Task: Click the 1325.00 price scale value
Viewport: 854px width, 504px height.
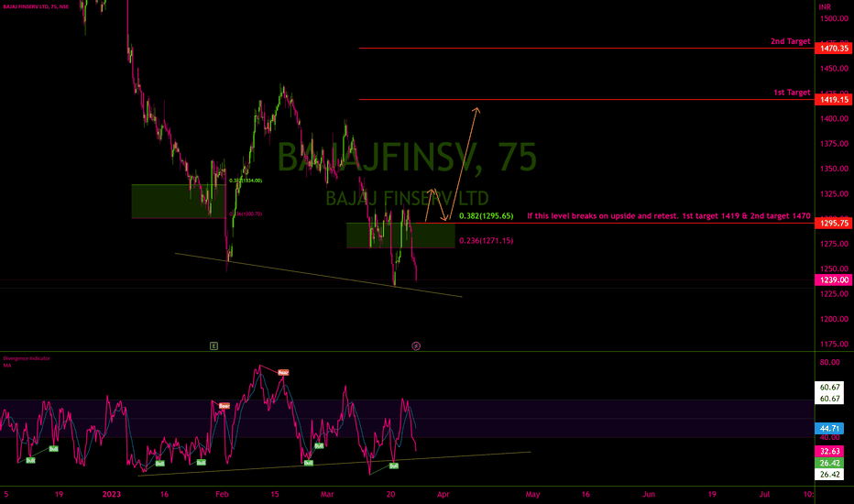Action: 835,194
